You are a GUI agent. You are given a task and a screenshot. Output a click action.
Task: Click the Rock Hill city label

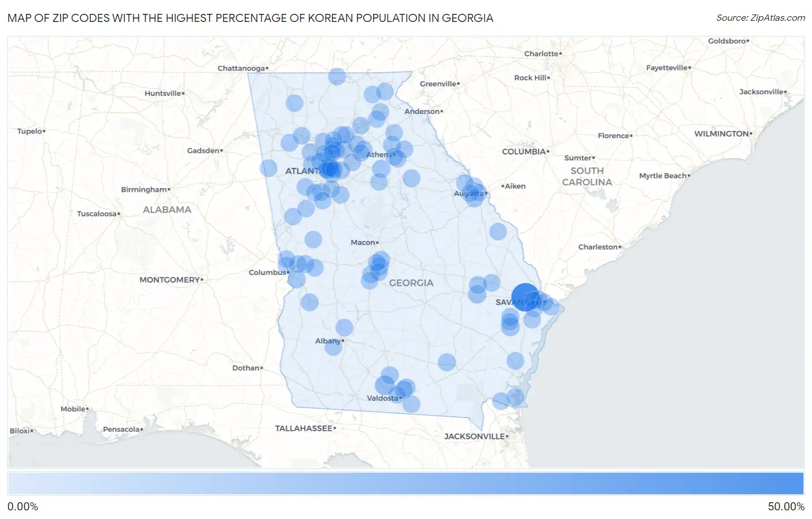coord(530,77)
